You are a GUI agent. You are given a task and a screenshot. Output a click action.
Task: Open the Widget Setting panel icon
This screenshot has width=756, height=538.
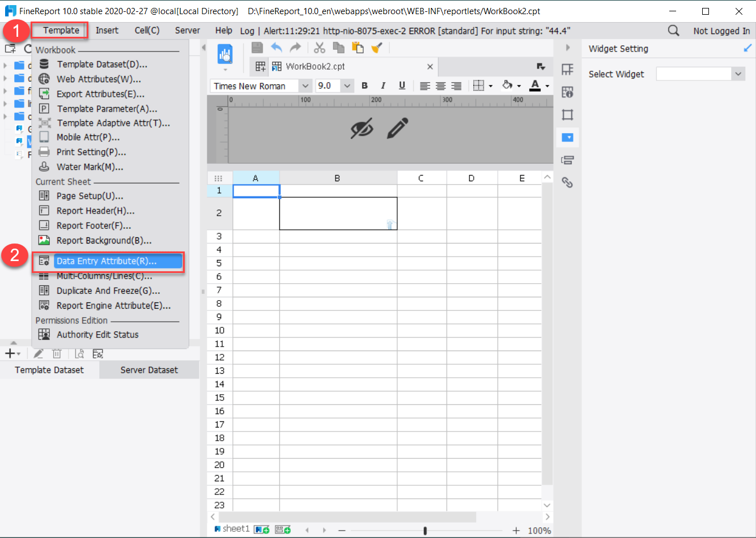pos(567,137)
